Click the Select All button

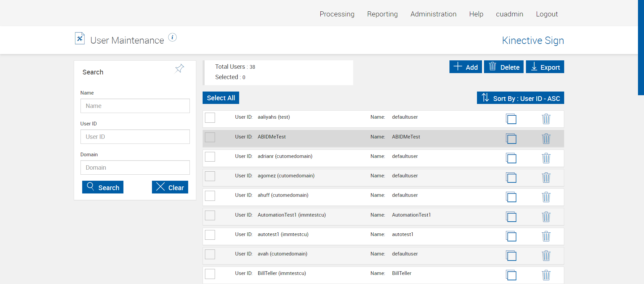pos(221,98)
